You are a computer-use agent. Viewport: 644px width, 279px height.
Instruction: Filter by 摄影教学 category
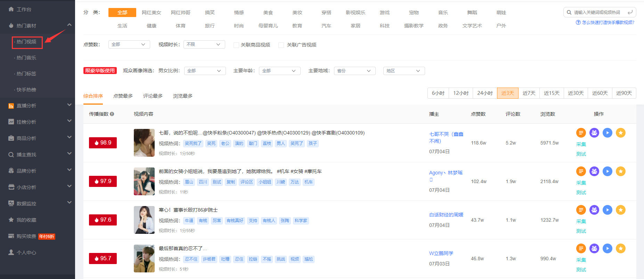coord(414,26)
